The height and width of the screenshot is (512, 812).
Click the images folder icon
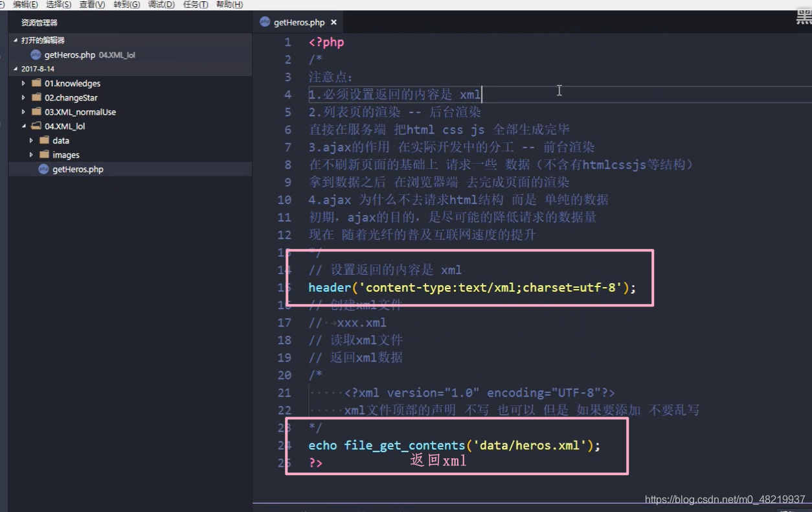[44, 155]
